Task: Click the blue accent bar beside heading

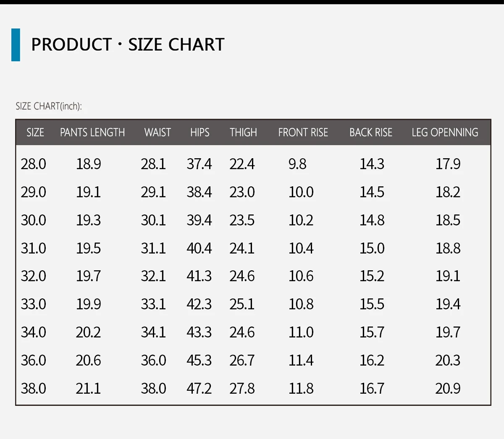Action: click(16, 45)
